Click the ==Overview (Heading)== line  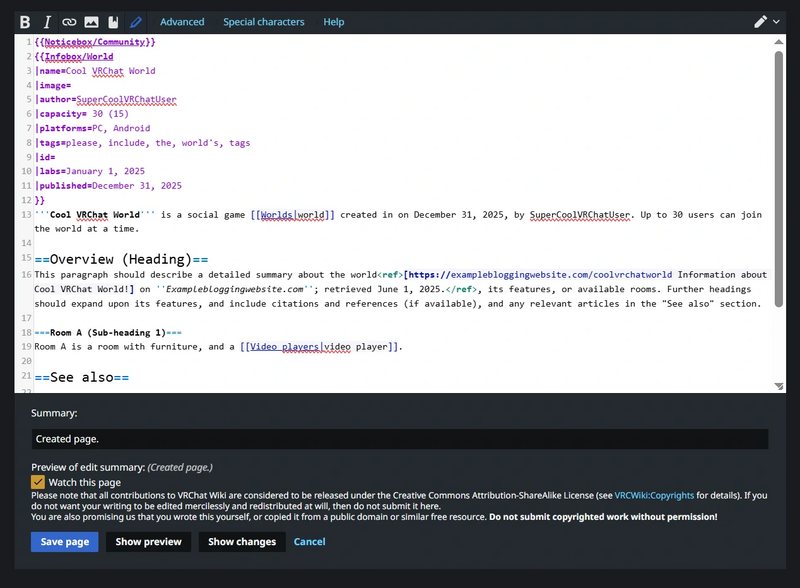(x=121, y=259)
